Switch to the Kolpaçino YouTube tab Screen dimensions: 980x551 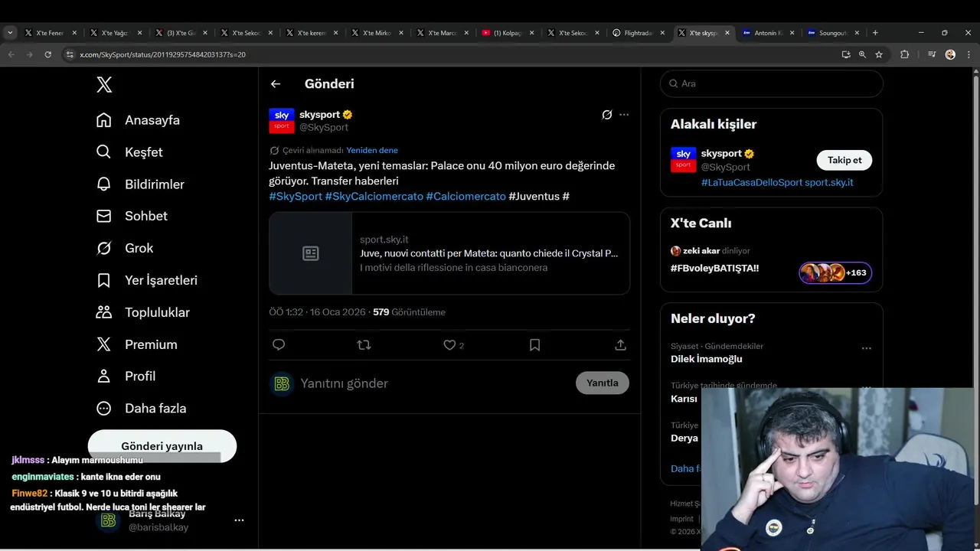click(x=507, y=33)
